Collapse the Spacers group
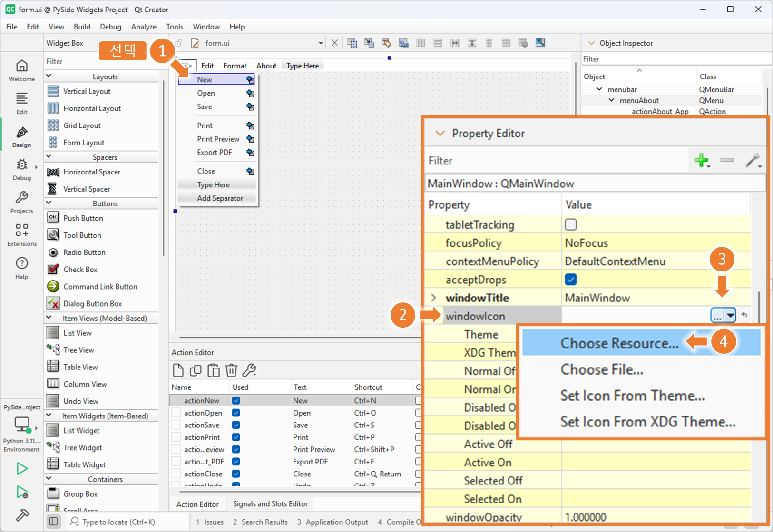 [x=49, y=156]
